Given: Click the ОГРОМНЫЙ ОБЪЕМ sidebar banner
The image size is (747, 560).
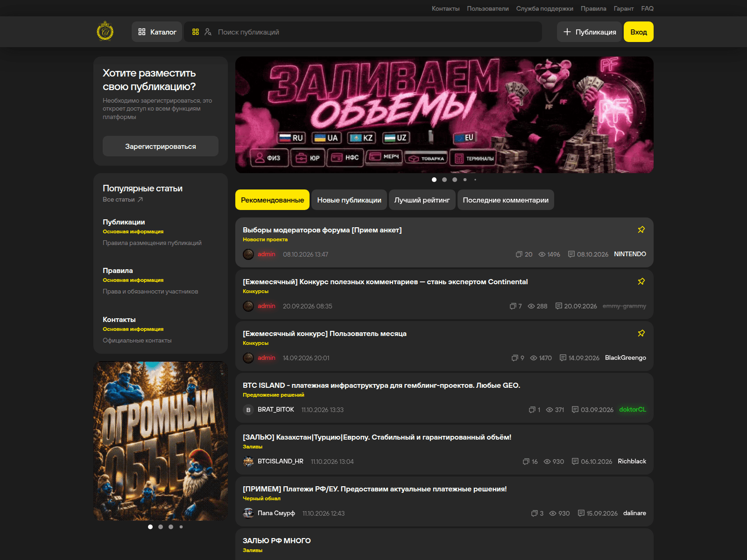Looking at the screenshot, I should 161,441.
